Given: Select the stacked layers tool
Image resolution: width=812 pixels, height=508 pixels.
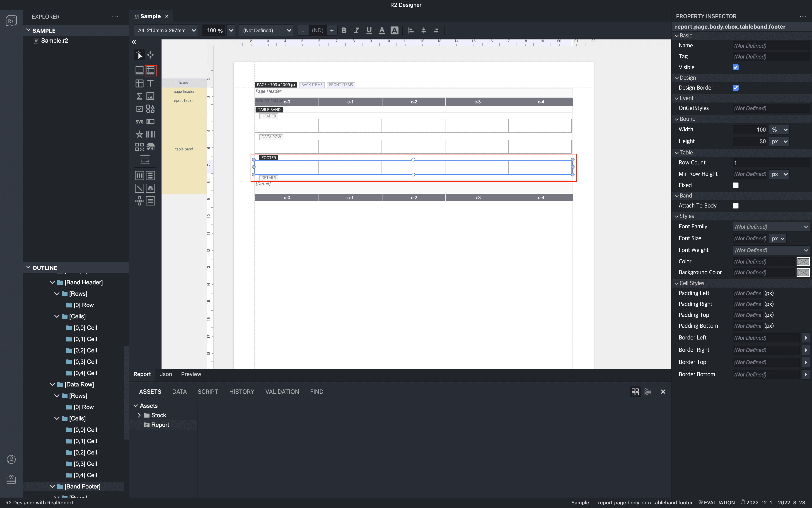Looking at the screenshot, I should point(150,188).
